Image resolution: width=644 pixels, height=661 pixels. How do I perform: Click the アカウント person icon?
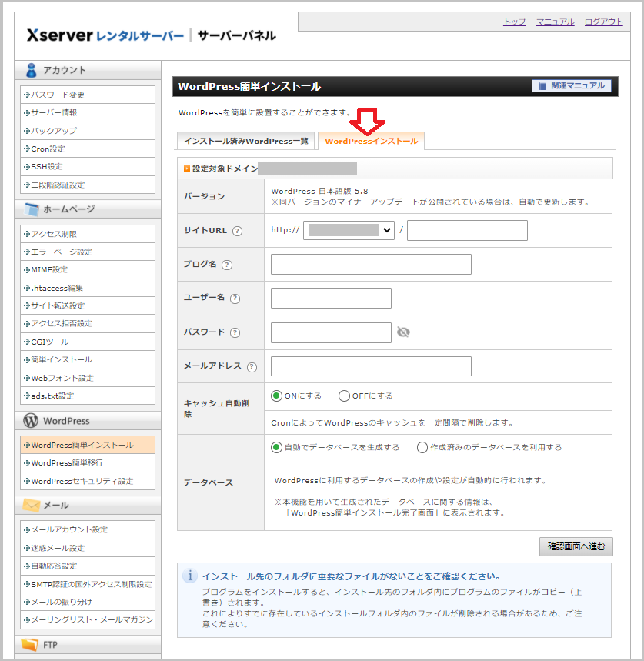tap(32, 70)
